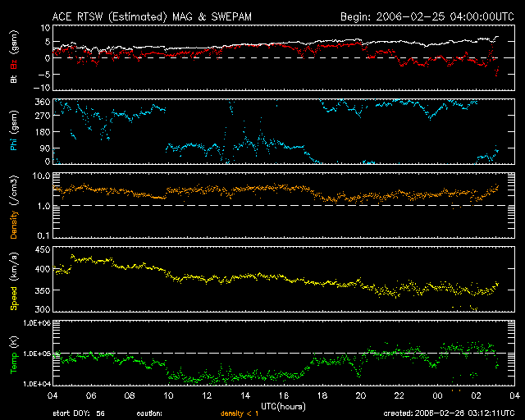The height and width of the screenshot is (420, 525).
Task: Click the green 'Temp' axis label
Action: coord(14,363)
